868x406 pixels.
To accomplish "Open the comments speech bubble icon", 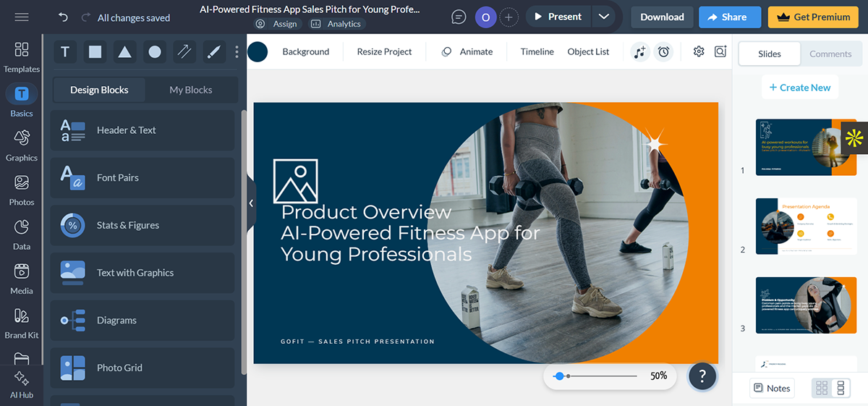I will [x=459, y=17].
